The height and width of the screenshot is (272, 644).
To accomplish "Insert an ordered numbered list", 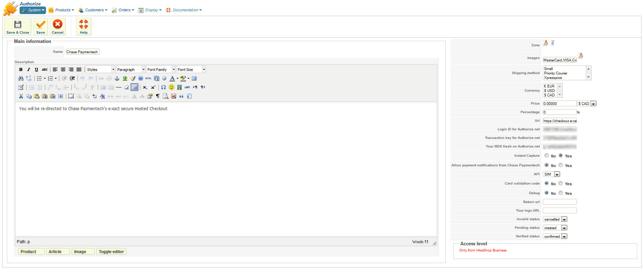I will click(x=50, y=79).
